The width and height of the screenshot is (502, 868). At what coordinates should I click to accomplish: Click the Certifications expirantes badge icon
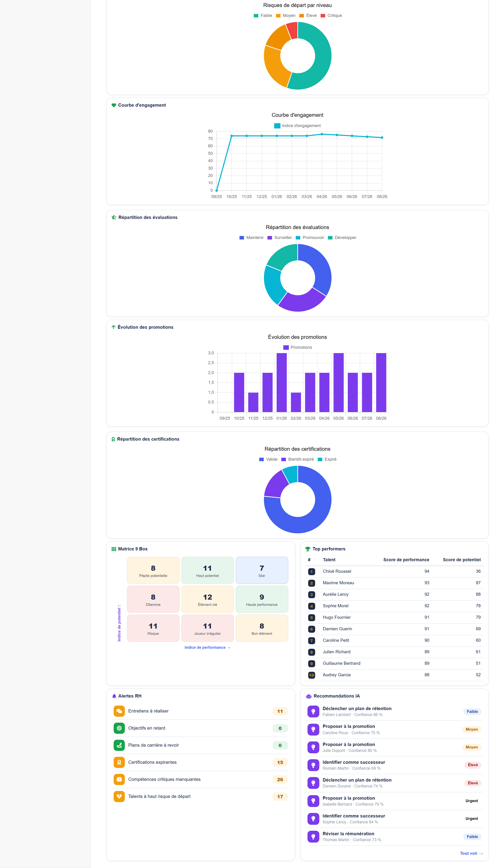119,762
